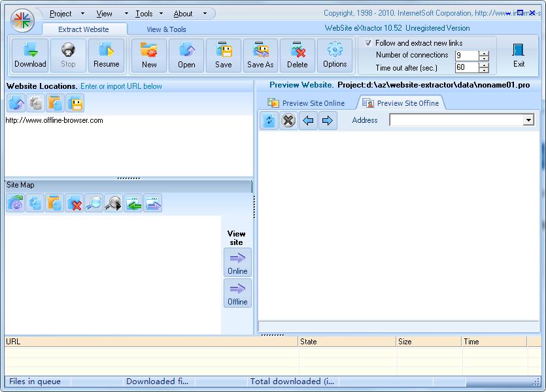546x392 pixels.
Task: Open the find tool in Site Map panel
Action: (94, 203)
